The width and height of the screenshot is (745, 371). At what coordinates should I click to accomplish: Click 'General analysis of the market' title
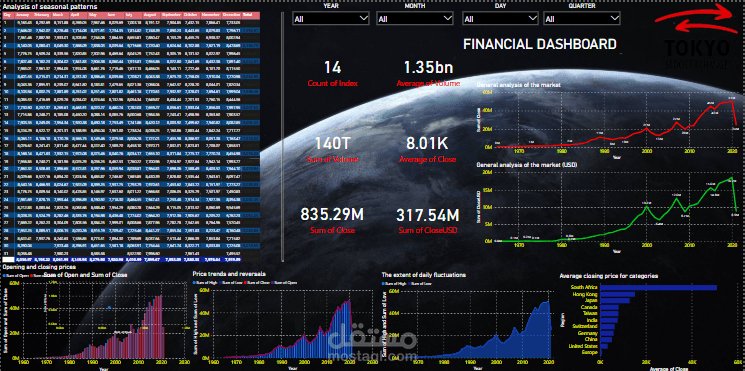pyautogui.click(x=518, y=85)
